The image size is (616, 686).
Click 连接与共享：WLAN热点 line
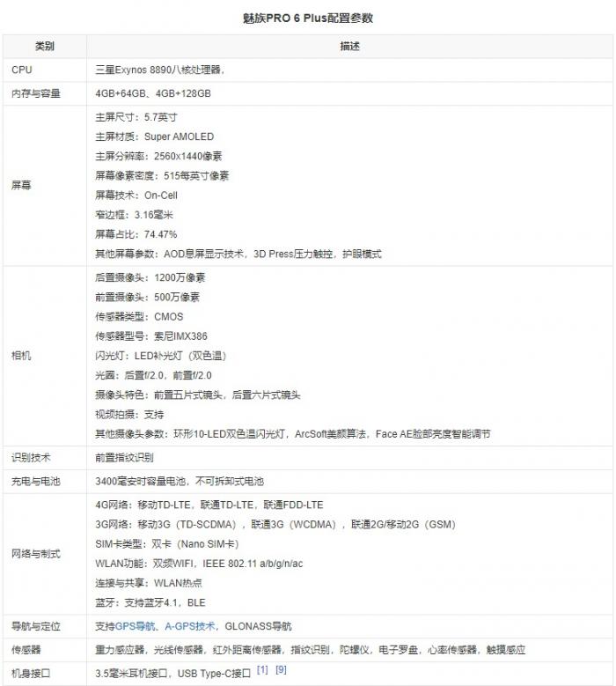point(149,583)
